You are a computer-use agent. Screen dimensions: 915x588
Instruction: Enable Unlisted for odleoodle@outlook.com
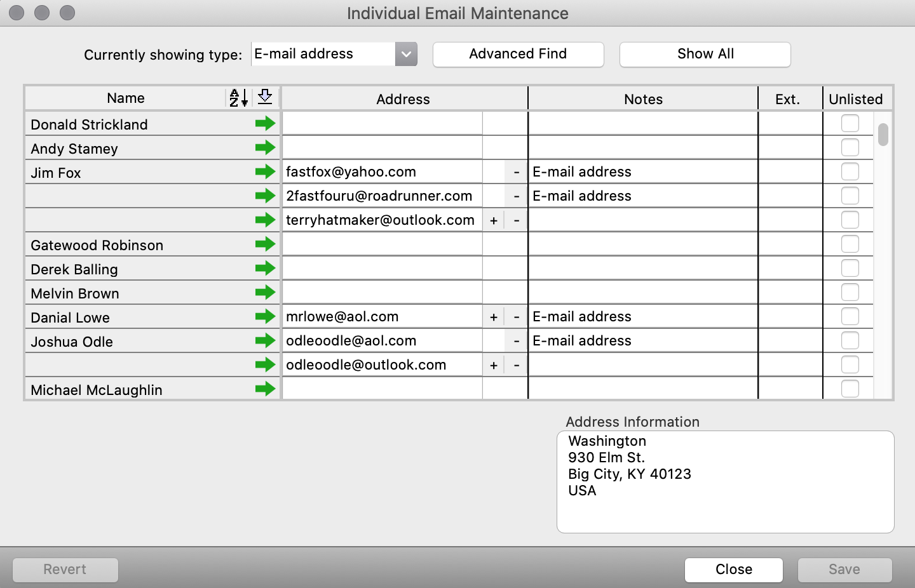pyautogui.click(x=850, y=364)
